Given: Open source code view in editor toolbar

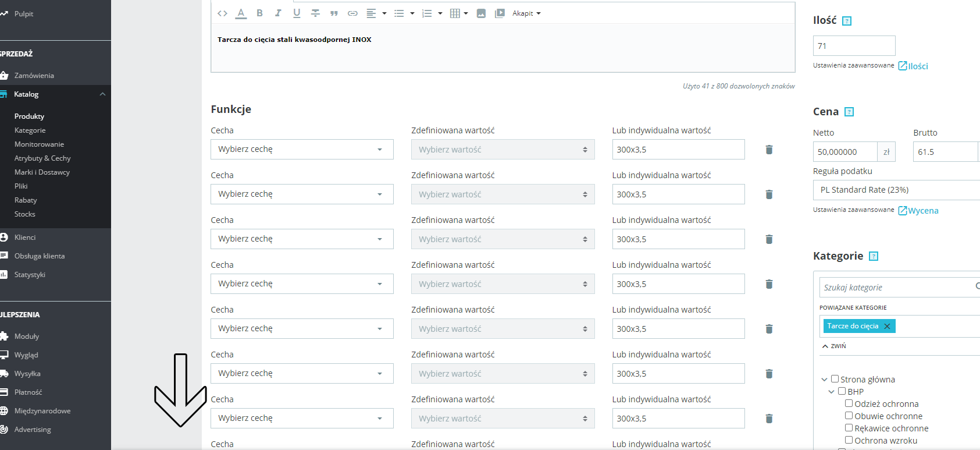Looking at the screenshot, I should coord(222,13).
